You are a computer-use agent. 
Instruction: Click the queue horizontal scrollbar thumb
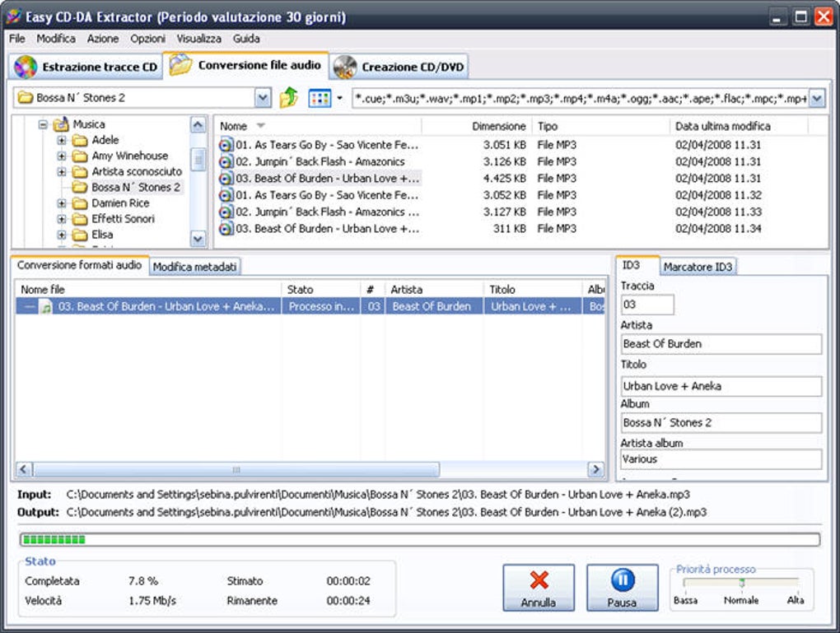[236, 470]
